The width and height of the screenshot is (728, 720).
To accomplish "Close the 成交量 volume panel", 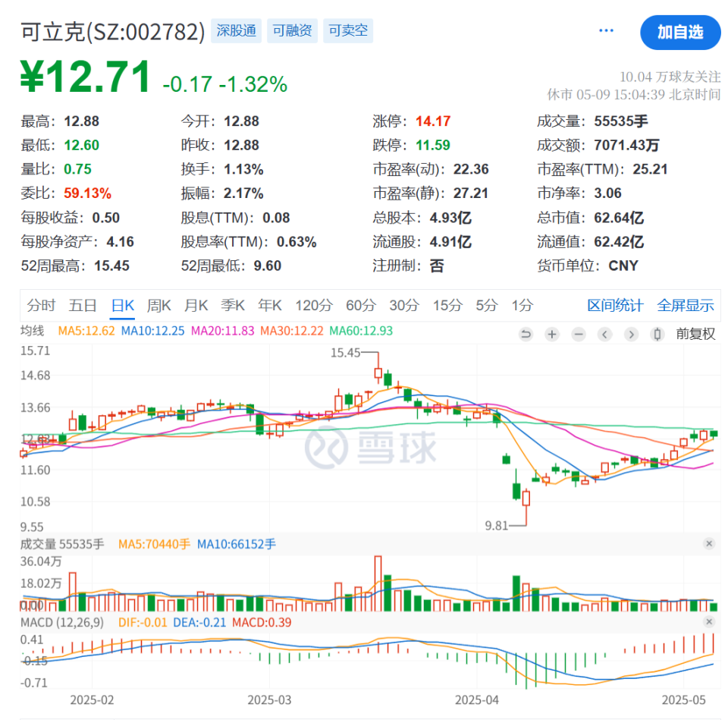I will (x=709, y=543).
